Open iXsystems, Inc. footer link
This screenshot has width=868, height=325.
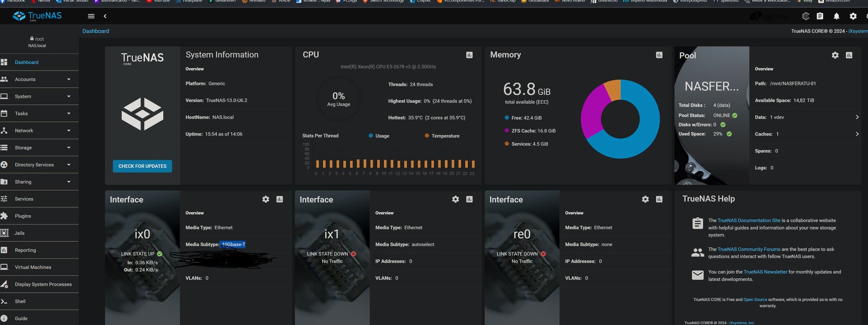tap(742, 323)
